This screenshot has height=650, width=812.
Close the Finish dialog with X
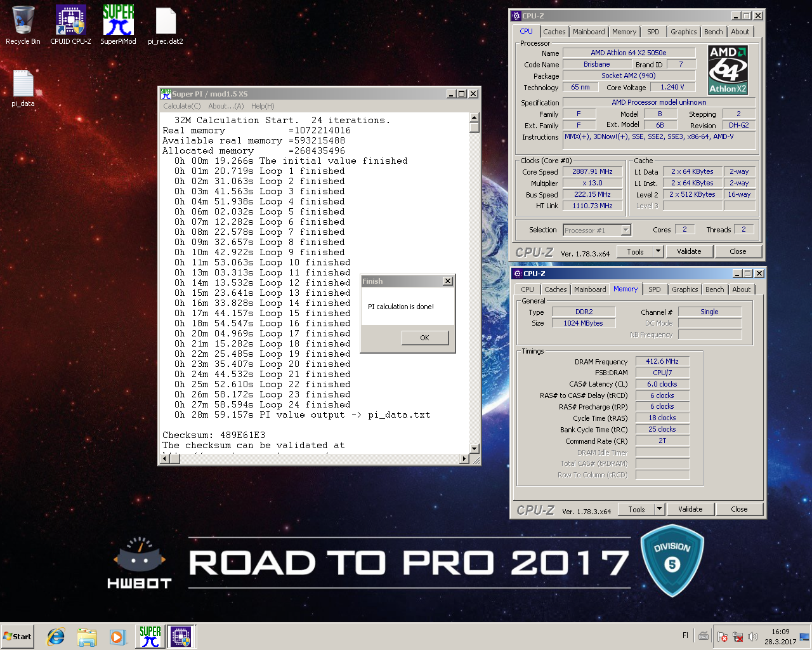pyautogui.click(x=448, y=281)
